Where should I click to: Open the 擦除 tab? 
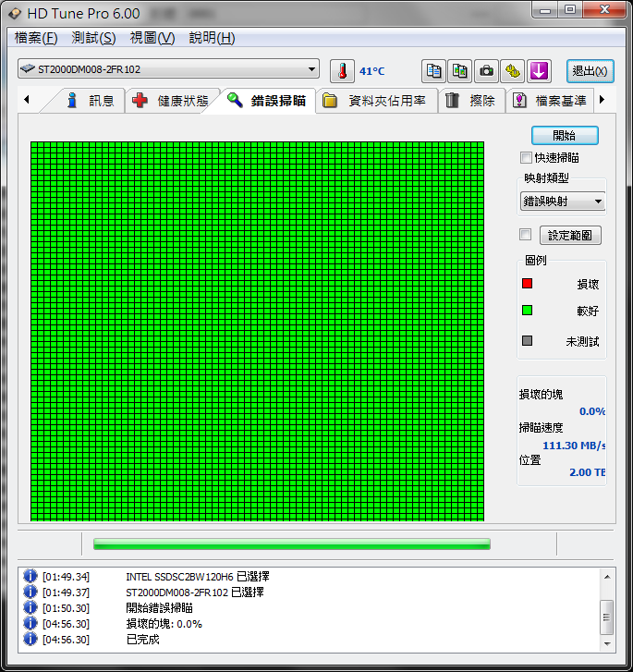pyautogui.click(x=470, y=101)
